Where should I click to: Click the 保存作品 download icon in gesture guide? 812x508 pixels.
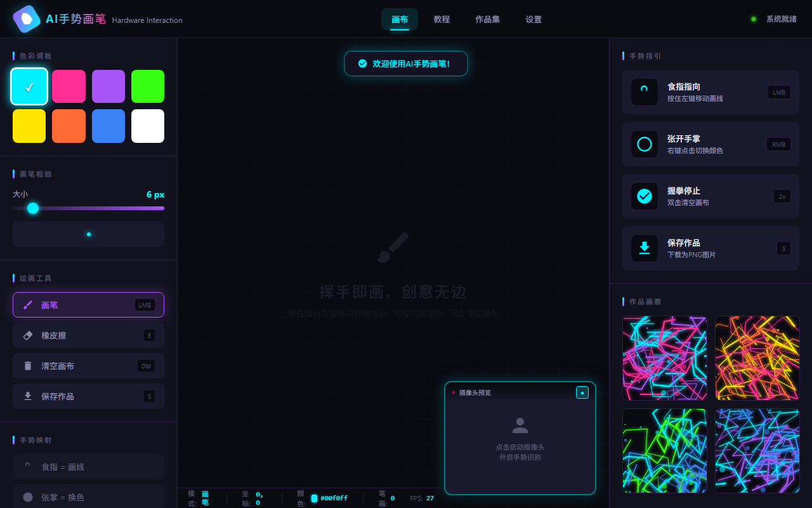pos(645,248)
